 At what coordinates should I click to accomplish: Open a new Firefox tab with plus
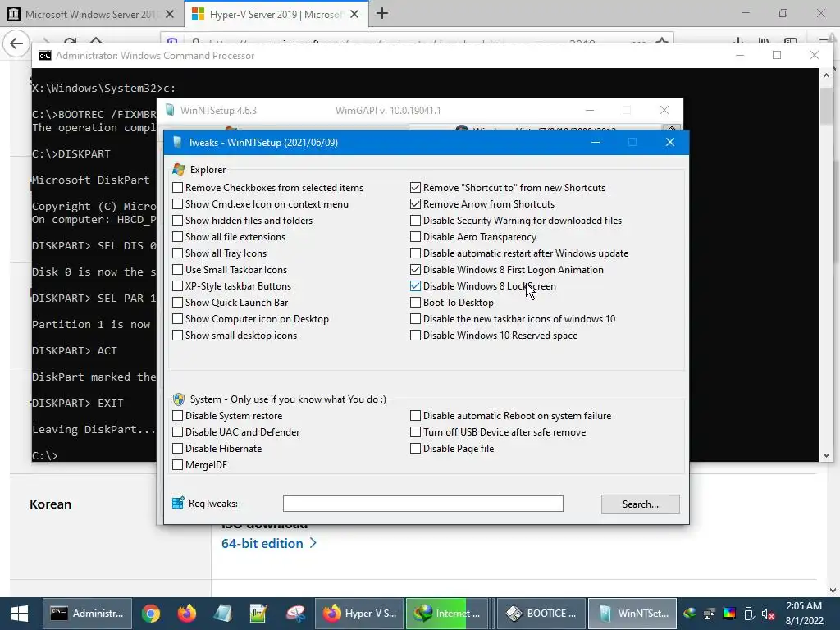(x=382, y=14)
